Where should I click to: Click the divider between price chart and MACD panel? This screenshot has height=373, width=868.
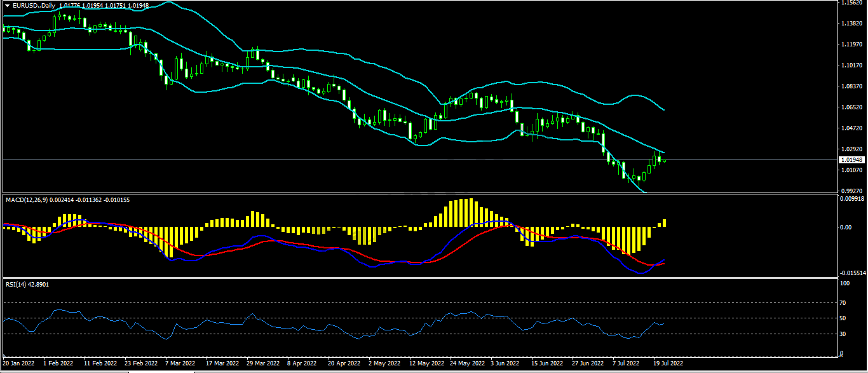coord(419,193)
